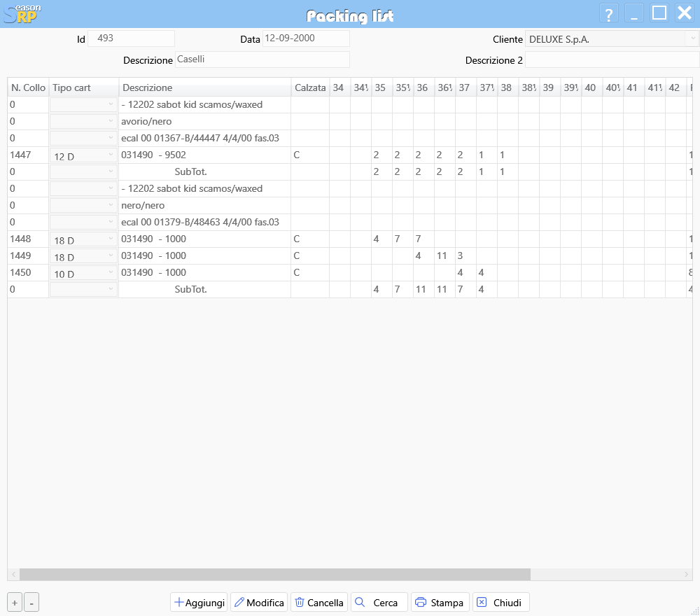This screenshot has height=616, width=700.
Task: Click the 'nero/nero' description cell
Action: tap(205, 205)
